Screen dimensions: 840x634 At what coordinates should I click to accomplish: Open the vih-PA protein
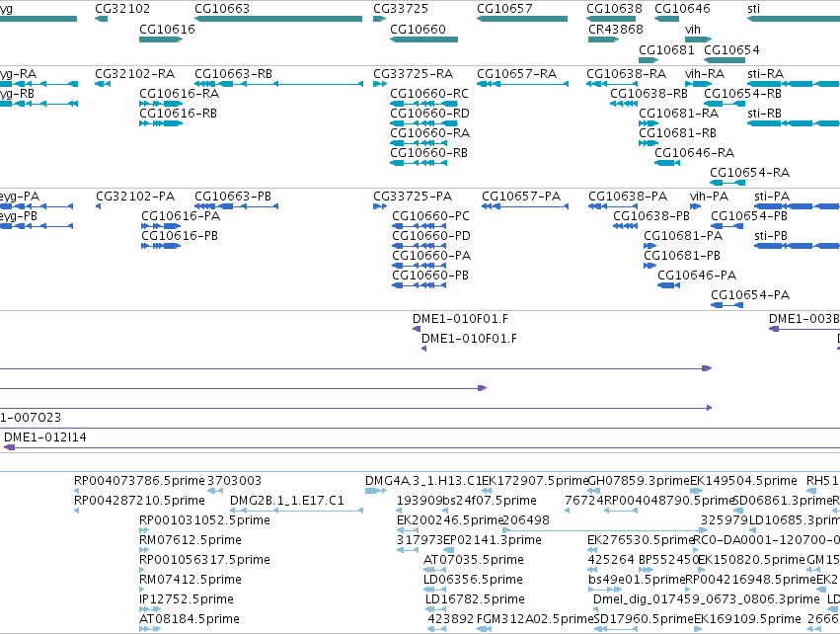(696, 206)
